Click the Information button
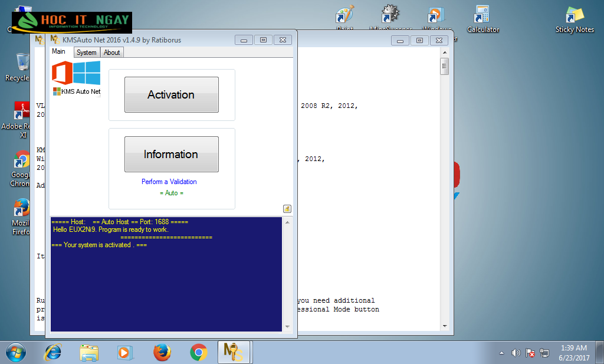Image resolution: width=604 pixels, height=364 pixels. (172, 154)
